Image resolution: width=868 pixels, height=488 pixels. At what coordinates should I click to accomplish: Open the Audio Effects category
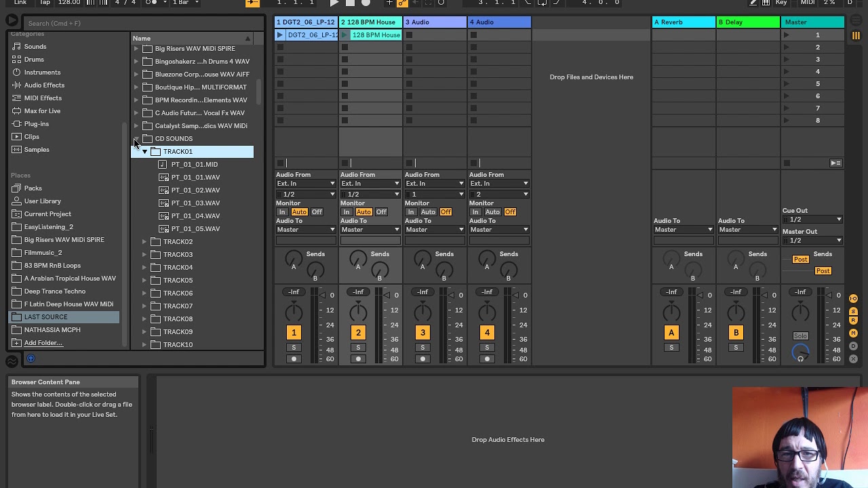coord(44,85)
